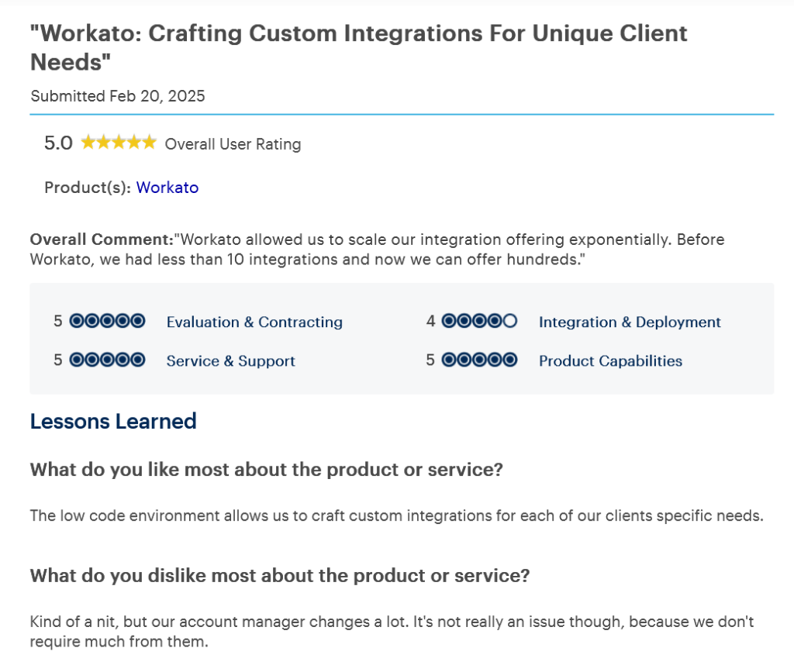Click the Submitted Feb 20, 2025 date
This screenshot has height=672, width=794.
click(118, 96)
